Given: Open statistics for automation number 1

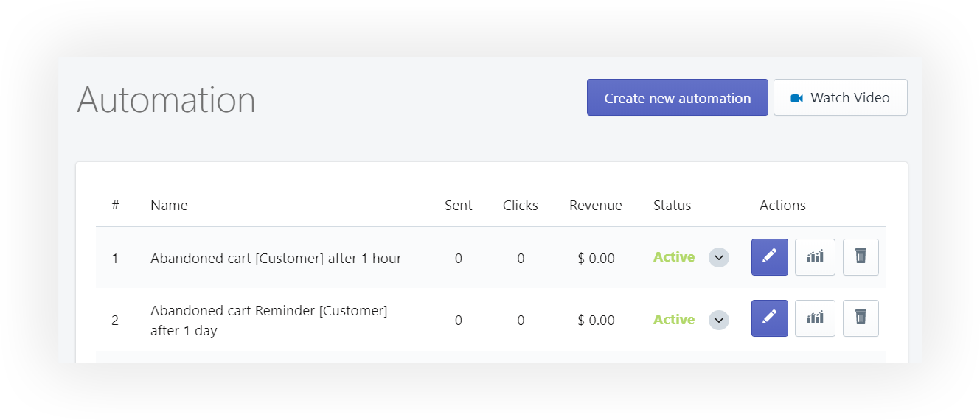Looking at the screenshot, I should point(815,257).
